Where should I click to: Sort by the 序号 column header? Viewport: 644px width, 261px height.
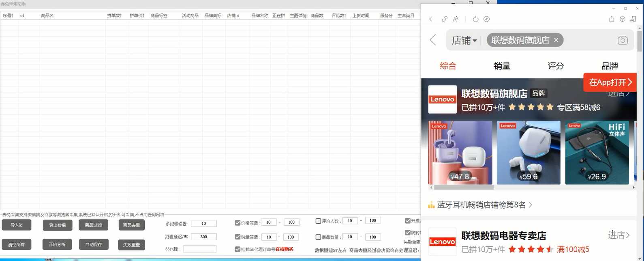pyautogui.click(x=8, y=15)
